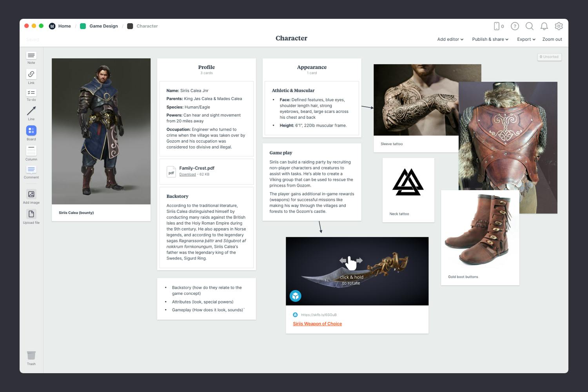Image resolution: width=588 pixels, height=392 pixels.
Task: Click the Gameplay (How does it look, sounds) bullet
Action: (x=208, y=310)
